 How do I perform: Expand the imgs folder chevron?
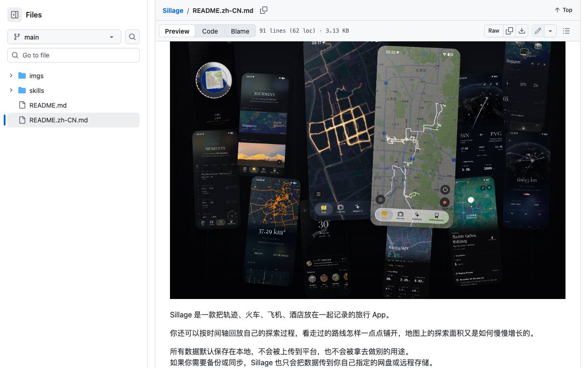pyautogui.click(x=11, y=75)
